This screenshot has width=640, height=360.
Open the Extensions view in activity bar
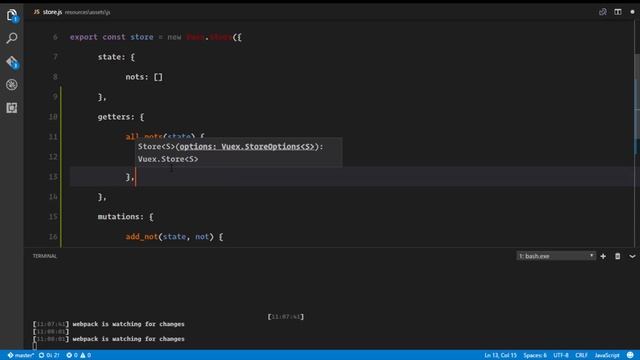tap(12, 108)
